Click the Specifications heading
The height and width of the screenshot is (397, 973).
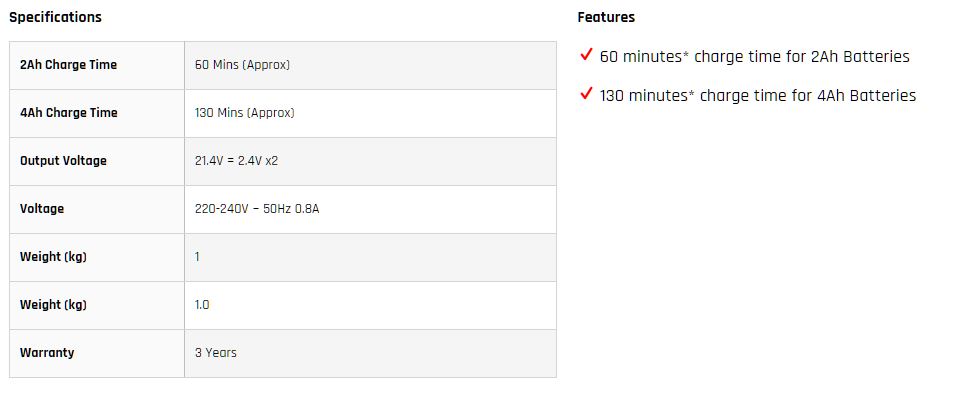tap(55, 17)
